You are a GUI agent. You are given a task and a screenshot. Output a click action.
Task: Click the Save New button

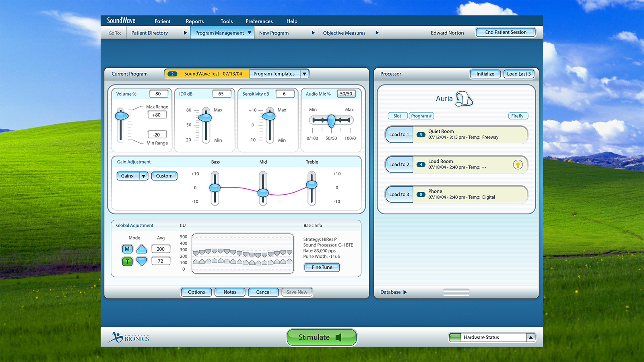[x=297, y=292]
